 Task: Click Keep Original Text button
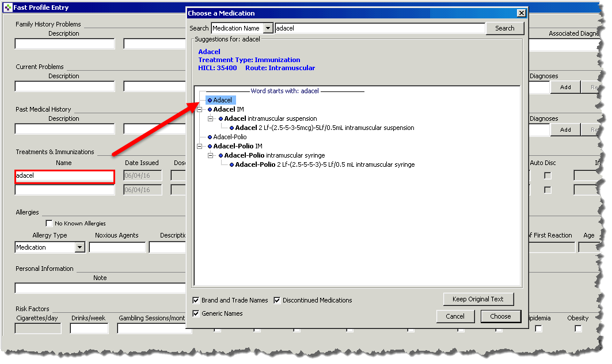tap(478, 299)
